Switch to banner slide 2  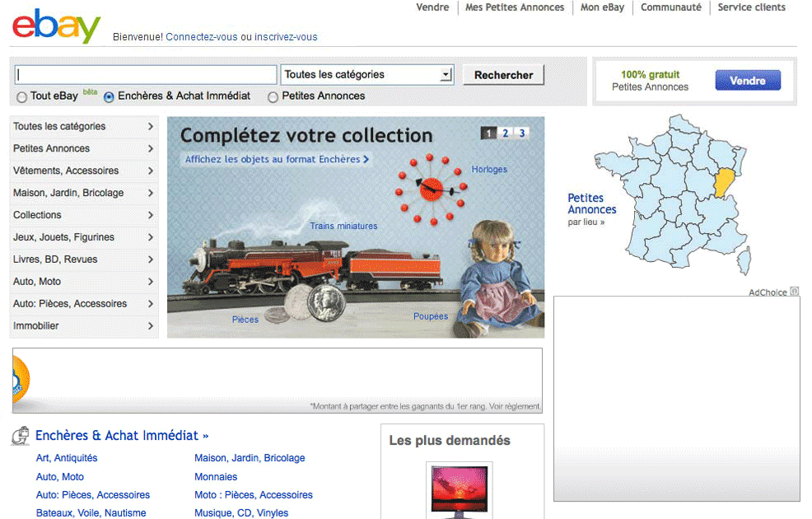(x=506, y=133)
